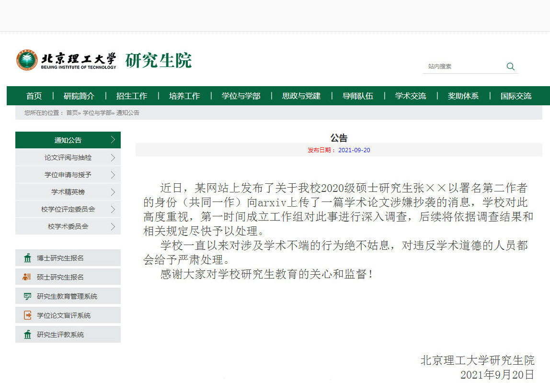Viewport: 550px width, 392px height.
Task: Select 学位申请与授予 in the sidebar
Action: coord(68,175)
